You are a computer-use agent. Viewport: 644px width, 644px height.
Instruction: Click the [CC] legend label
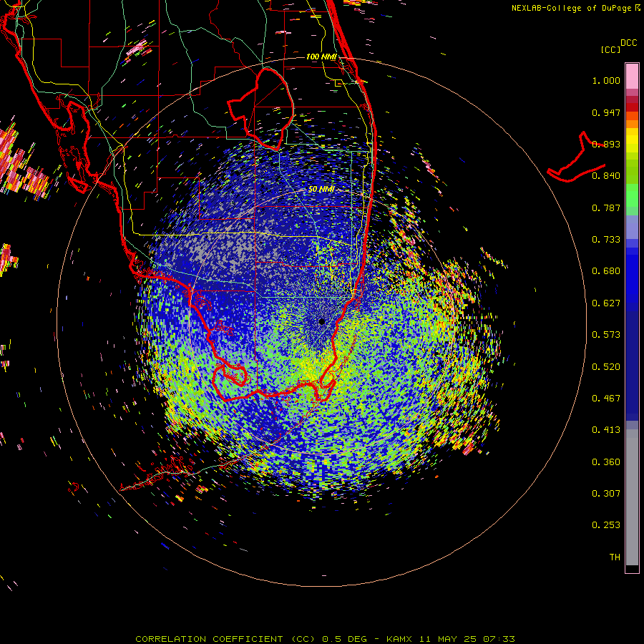(x=610, y=49)
